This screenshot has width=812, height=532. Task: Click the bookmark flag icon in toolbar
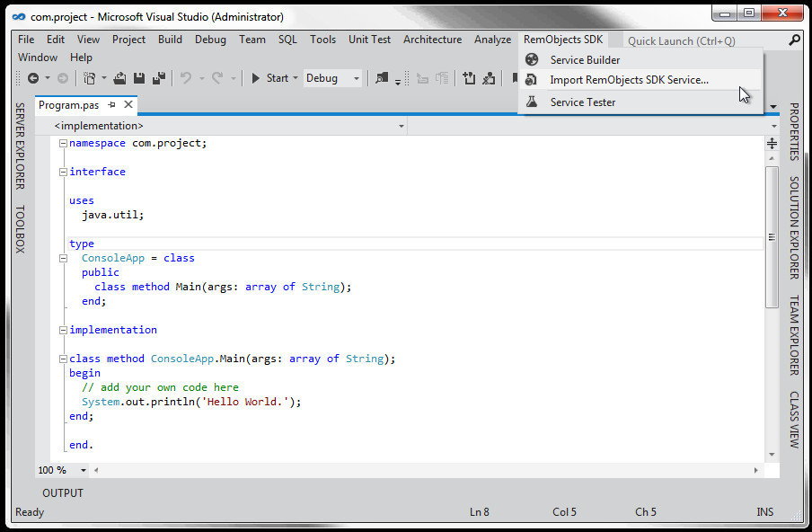click(515, 78)
